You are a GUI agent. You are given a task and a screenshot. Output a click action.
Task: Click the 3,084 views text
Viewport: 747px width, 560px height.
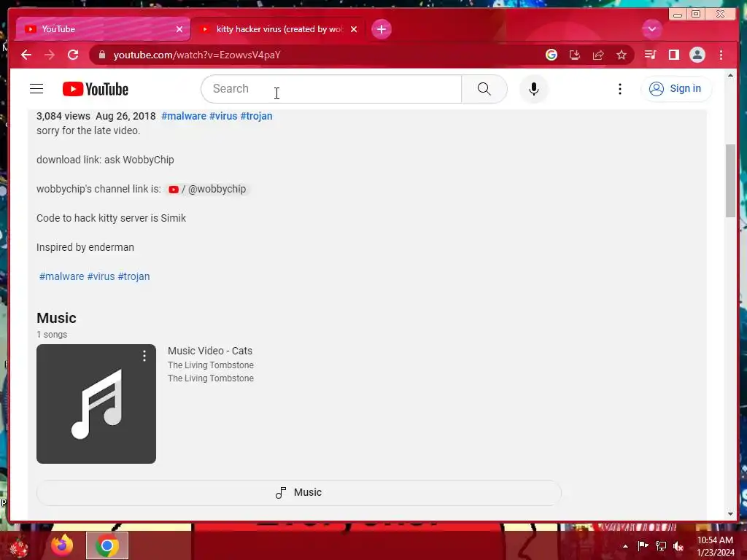pos(63,116)
